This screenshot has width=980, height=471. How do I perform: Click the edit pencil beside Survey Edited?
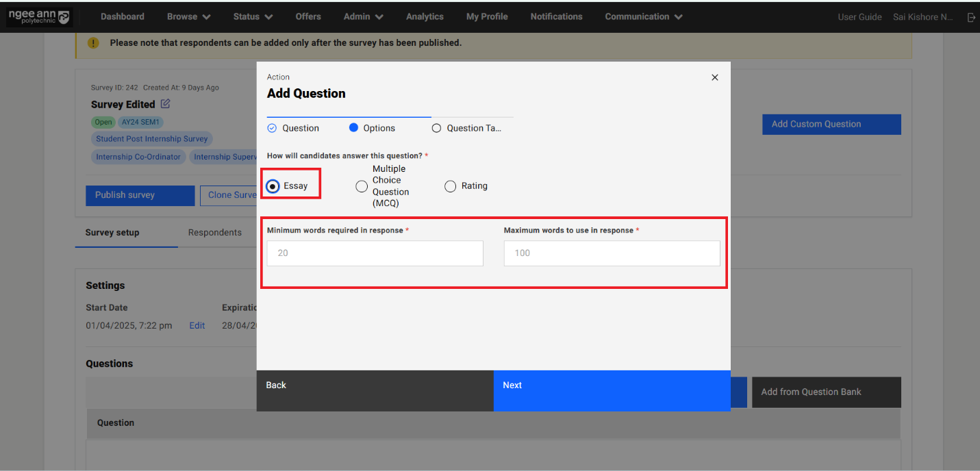[x=165, y=103]
